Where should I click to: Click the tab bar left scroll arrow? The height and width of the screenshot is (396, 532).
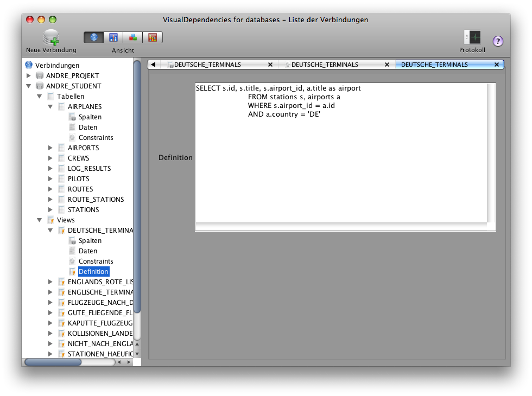click(x=153, y=65)
